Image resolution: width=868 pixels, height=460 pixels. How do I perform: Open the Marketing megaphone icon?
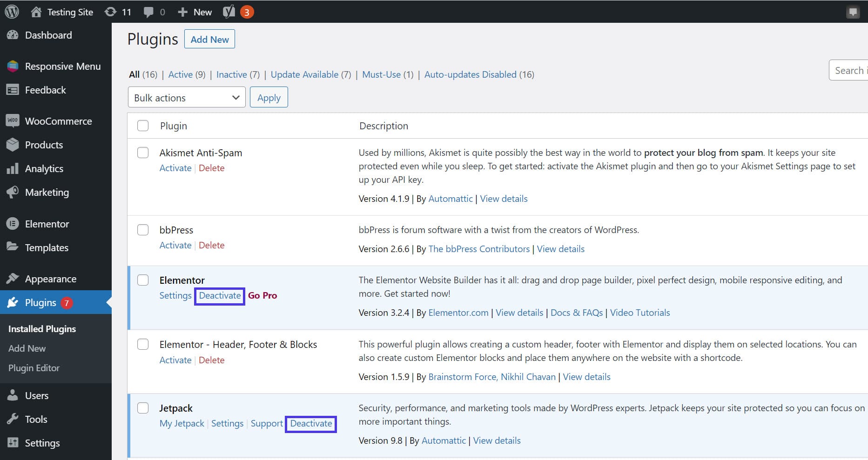click(x=13, y=192)
